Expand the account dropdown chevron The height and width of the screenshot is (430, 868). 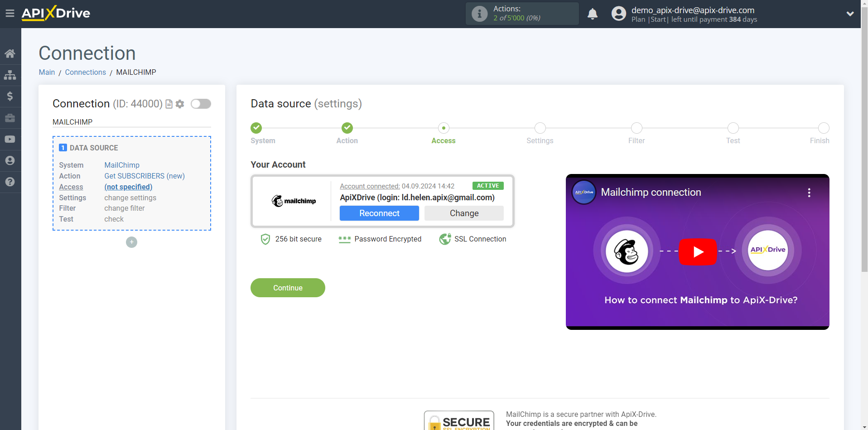pyautogui.click(x=850, y=14)
